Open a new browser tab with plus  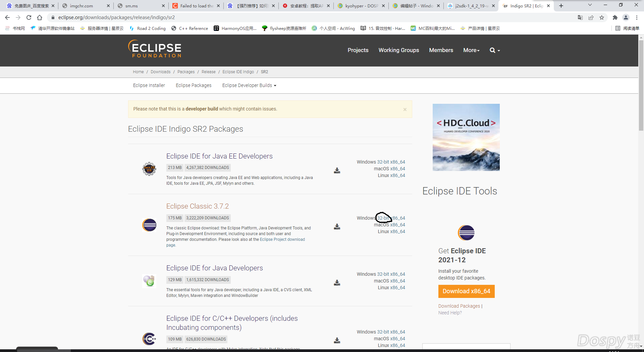pyautogui.click(x=561, y=6)
